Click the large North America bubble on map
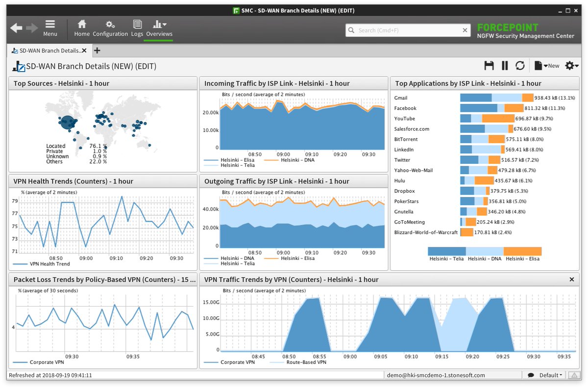588x388 pixels. [68, 122]
